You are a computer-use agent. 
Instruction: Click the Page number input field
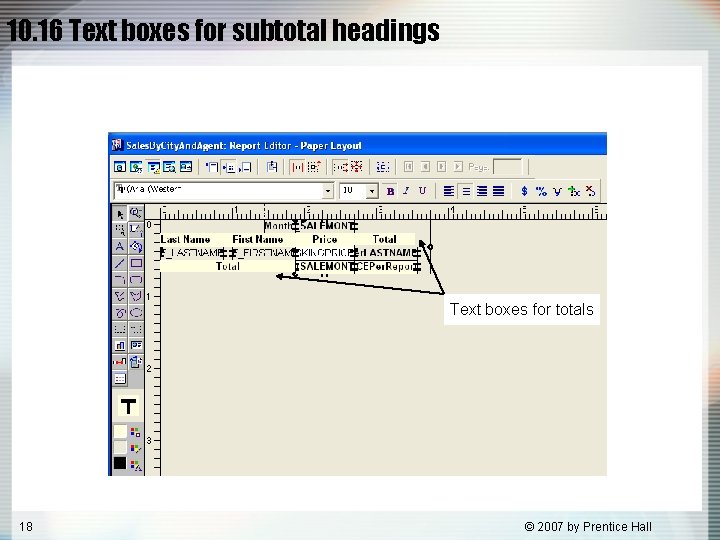pos(507,167)
